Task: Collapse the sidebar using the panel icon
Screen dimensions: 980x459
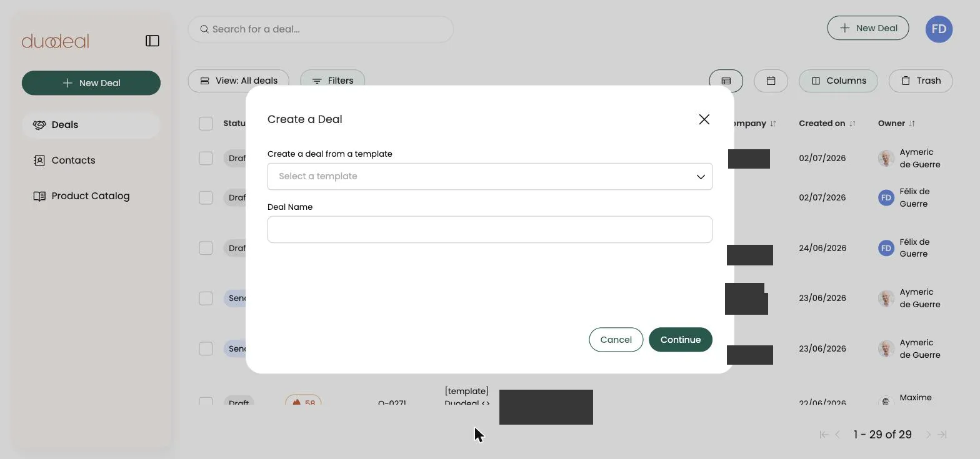Action: click(152, 41)
